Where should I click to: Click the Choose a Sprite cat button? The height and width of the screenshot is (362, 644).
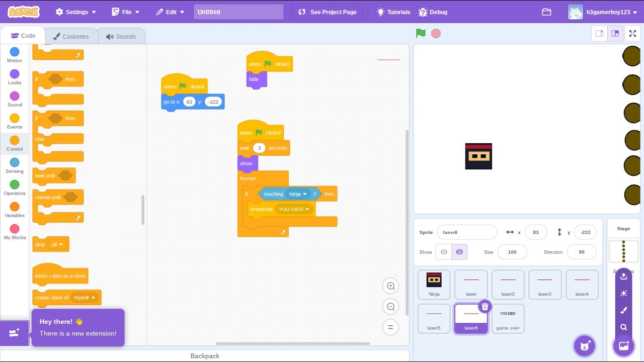585,346
